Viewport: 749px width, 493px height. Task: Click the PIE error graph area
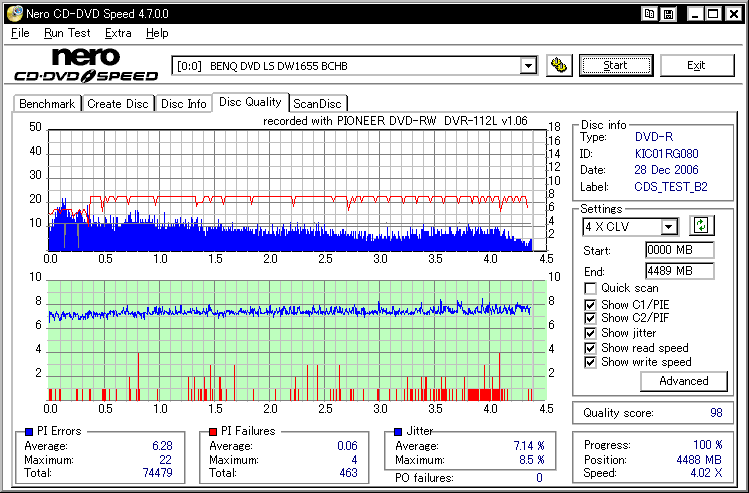coord(297,190)
